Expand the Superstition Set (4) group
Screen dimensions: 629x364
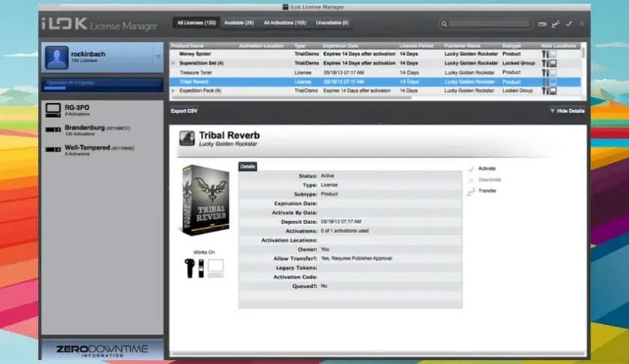click(x=174, y=63)
